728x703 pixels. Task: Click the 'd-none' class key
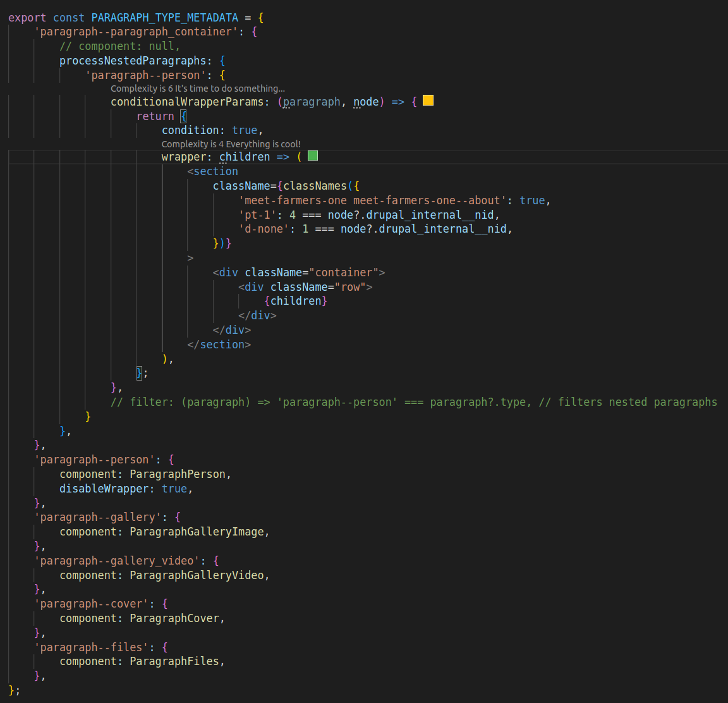point(264,229)
